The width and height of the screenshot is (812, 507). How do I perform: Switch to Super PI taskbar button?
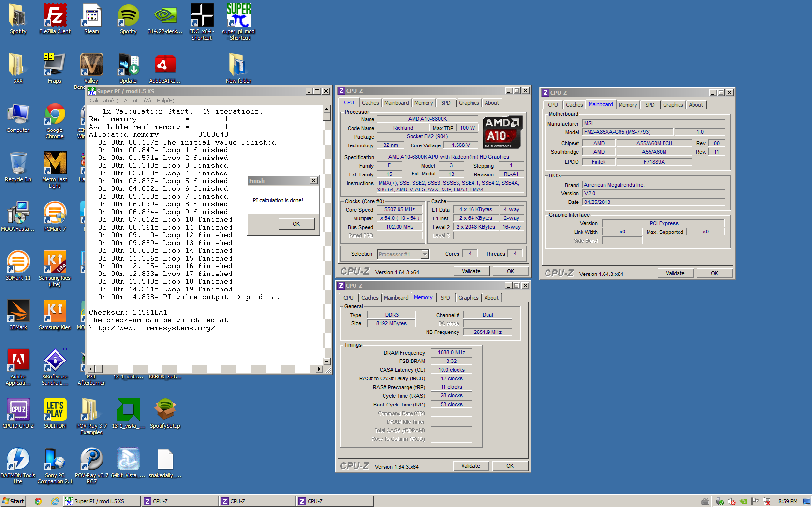click(x=102, y=501)
